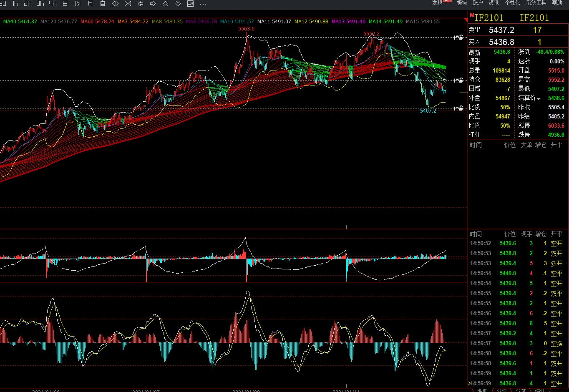The width and height of the screenshot is (569, 392).
Task: Click the 涨停 6033.6 value
Action: 556,126
